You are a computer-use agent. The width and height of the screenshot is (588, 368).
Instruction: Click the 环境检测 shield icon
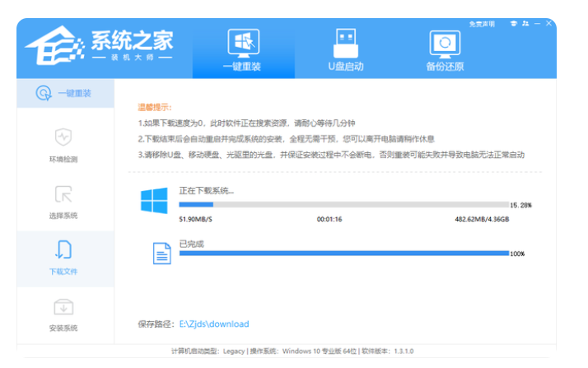63,137
